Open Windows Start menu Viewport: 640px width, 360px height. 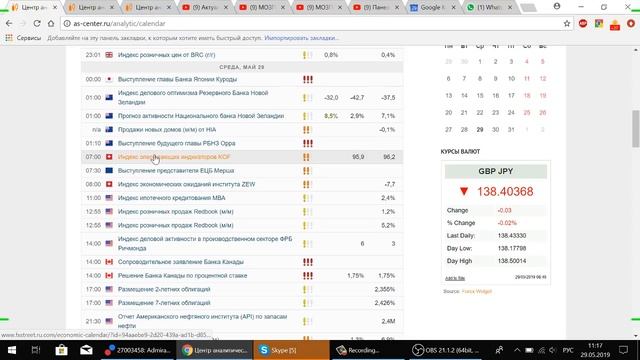pyautogui.click(x=12, y=350)
